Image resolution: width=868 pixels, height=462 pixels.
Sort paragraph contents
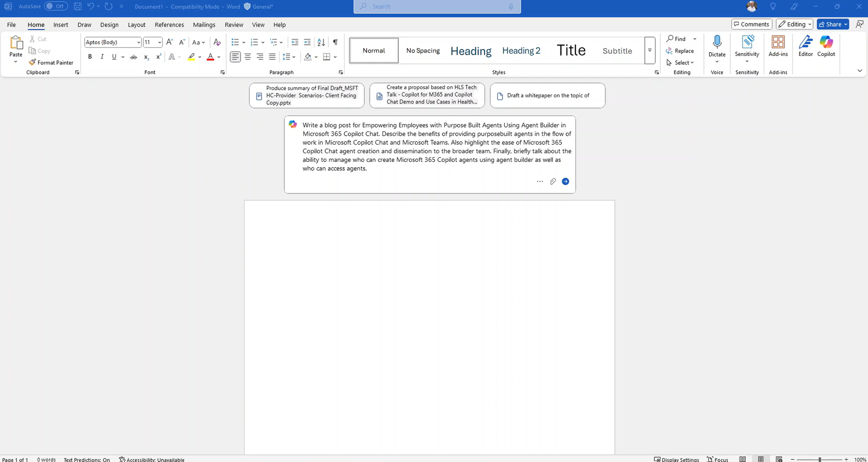321,42
